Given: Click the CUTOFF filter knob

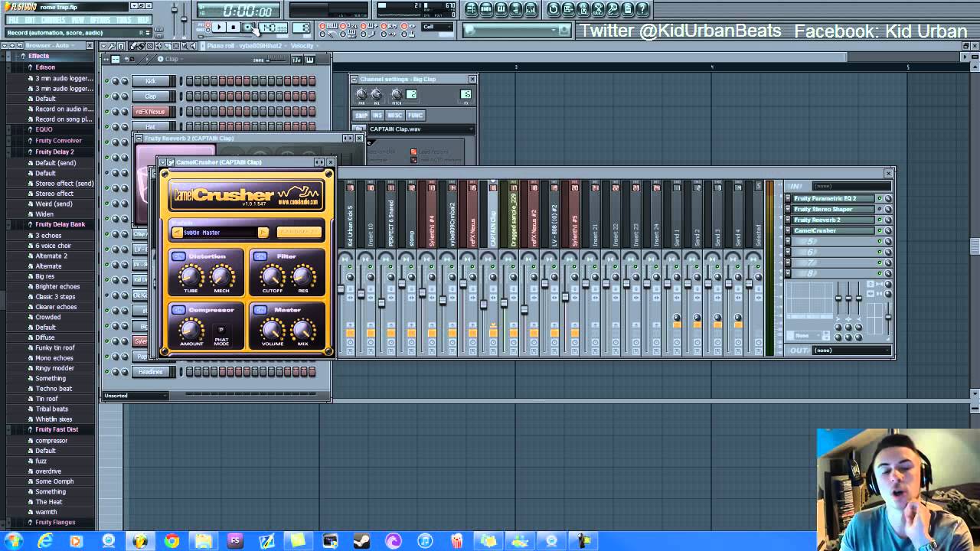Looking at the screenshot, I should tap(272, 276).
